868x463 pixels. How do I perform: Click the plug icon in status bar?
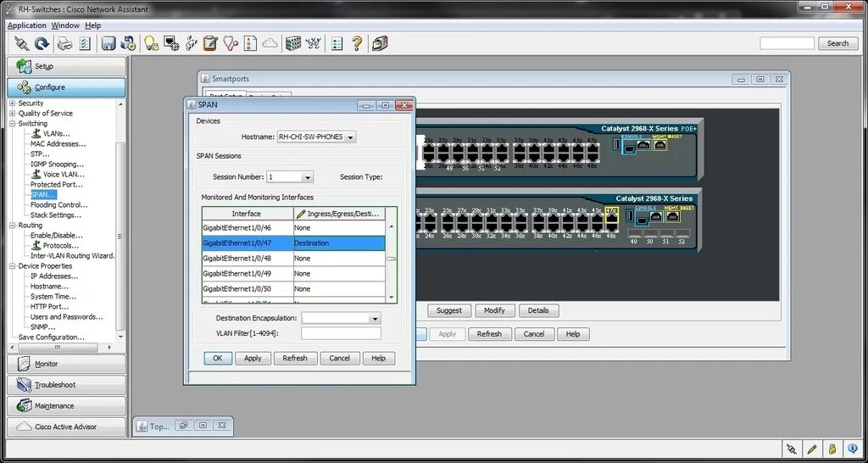click(x=792, y=449)
